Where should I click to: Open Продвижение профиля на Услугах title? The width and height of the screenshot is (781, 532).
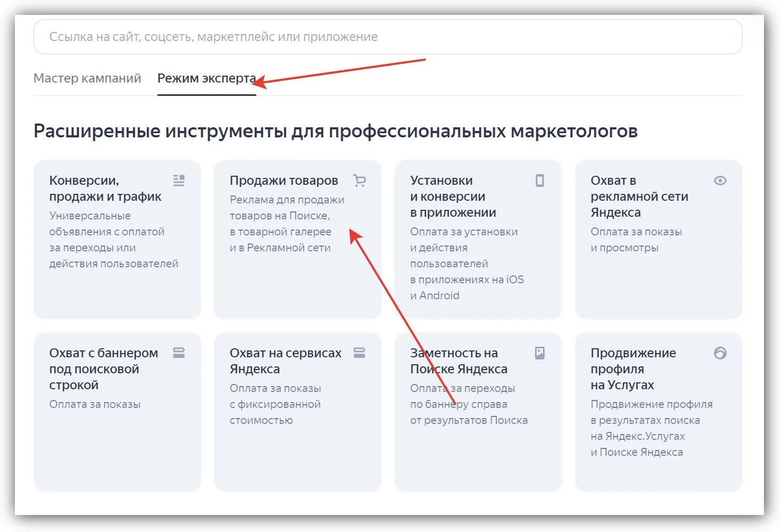click(x=634, y=369)
